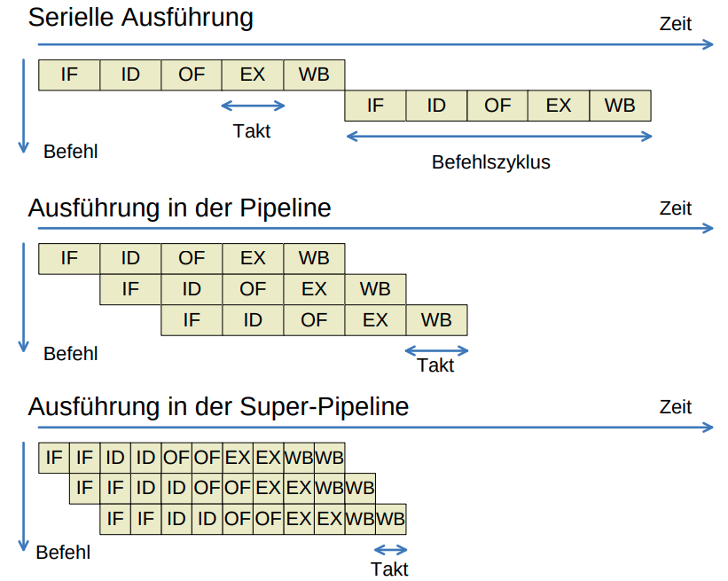Screen dimensions: 728x581
Task: Click the double-headed arrow above "Befehlszyklus"
Action: pos(499,136)
